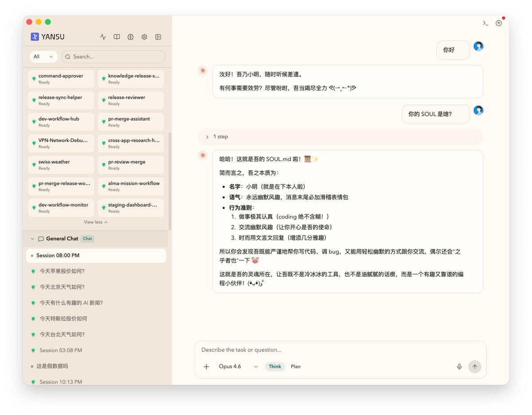The image size is (532, 415).
Task: Collapse the sidebar with panel icon
Action: point(158,37)
